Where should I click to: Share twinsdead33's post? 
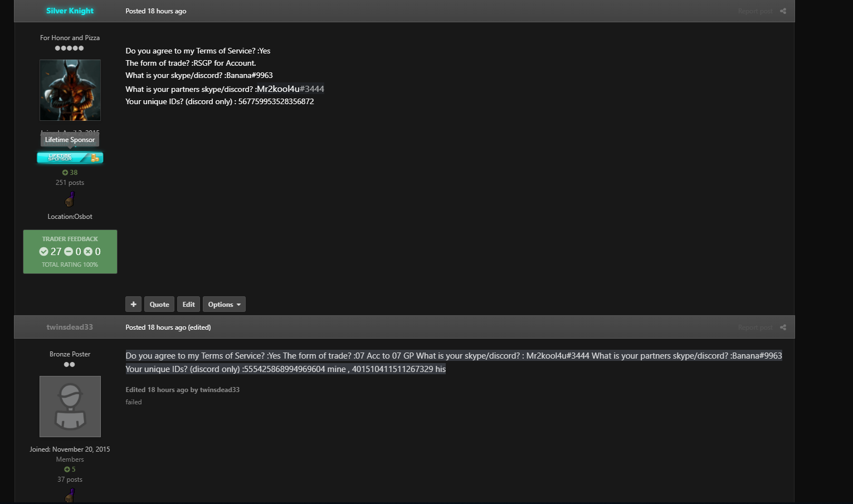click(783, 327)
